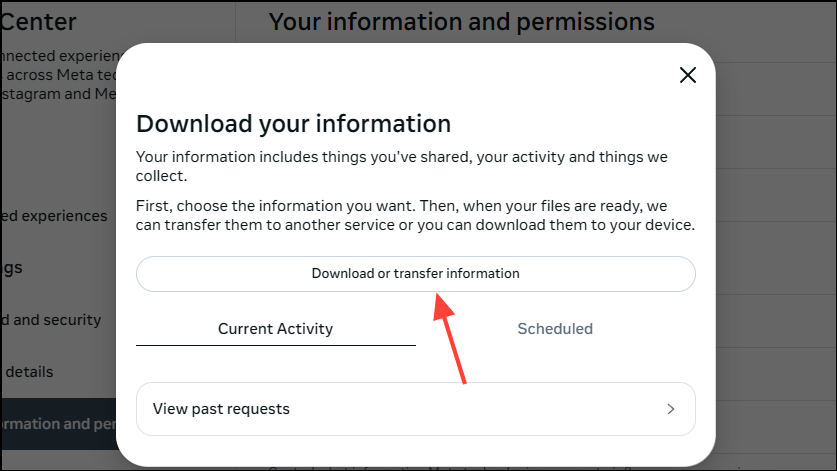Image resolution: width=837 pixels, height=471 pixels.
Task: Click the chevron beside View past requests
Action: 671,409
